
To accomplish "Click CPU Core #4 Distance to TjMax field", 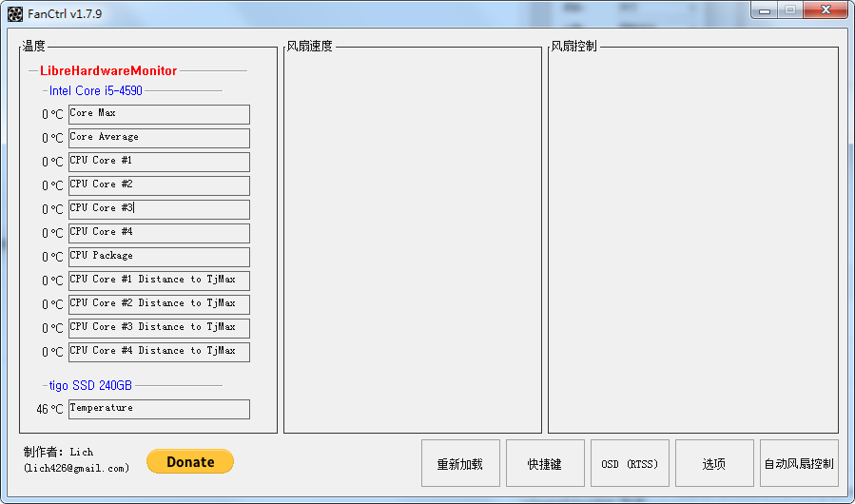I will coord(159,352).
